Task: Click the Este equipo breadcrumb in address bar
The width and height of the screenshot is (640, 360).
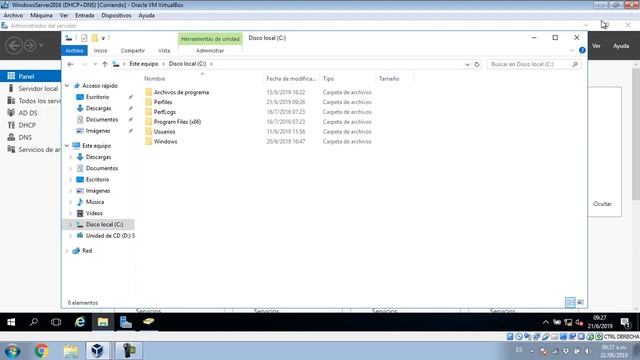Action: tap(144, 64)
